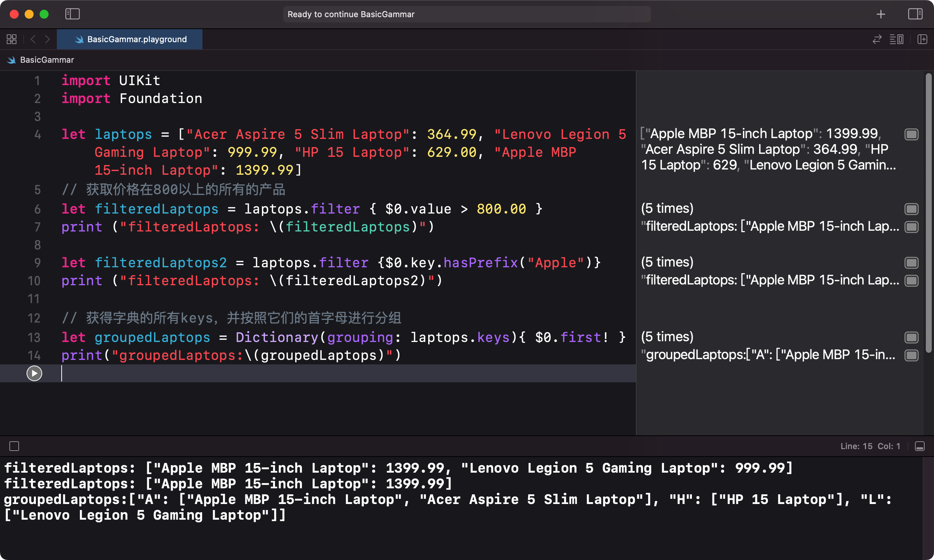Image resolution: width=934 pixels, height=560 pixels.
Task: Click the Dictionary type on line 13
Action: click(277, 337)
